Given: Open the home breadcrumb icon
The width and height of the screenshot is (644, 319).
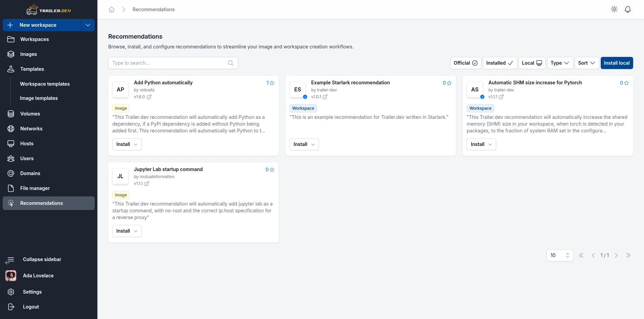Looking at the screenshot, I should click(112, 9).
